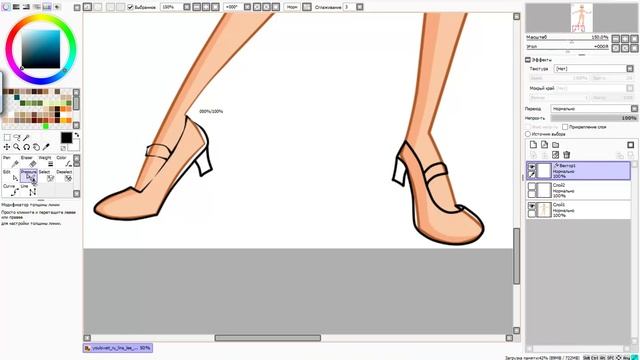The image size is (640, 360).
Task: Select the magic wand tool
Action: (x=27, y=138)
